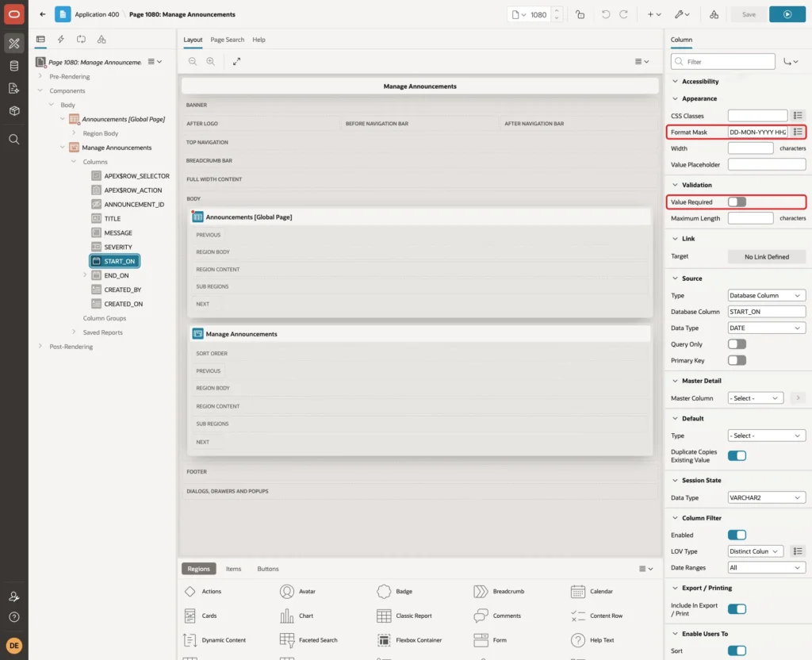The height and width of the screenshot is (660, 812).
Task: Open Session State Data Type VARCHAR2 dropdown
Action: click(x=767, y=497)
